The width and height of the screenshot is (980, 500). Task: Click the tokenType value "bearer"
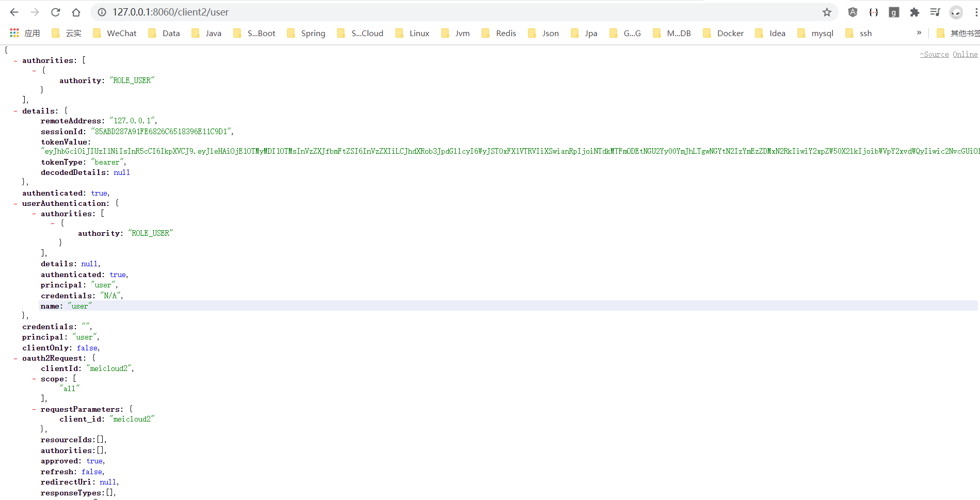107,162
